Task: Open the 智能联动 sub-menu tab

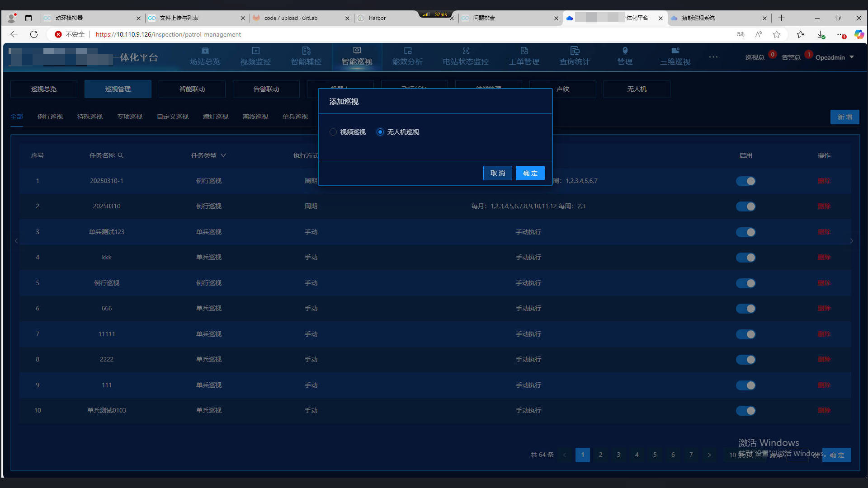Action: (192, 89)
